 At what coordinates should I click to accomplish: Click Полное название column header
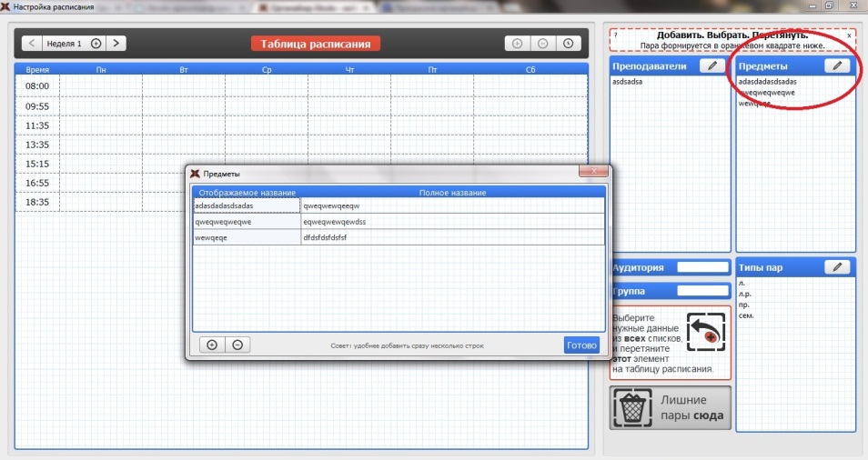coord(452,193)
